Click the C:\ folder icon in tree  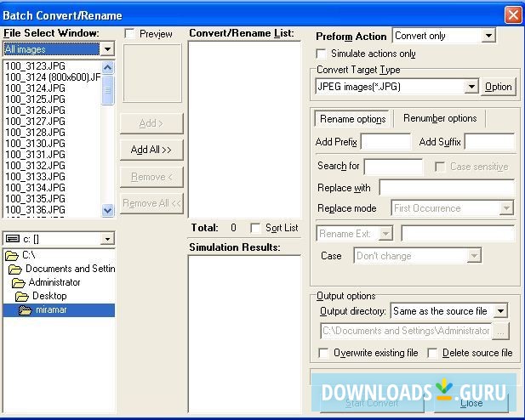coord(12,256)
